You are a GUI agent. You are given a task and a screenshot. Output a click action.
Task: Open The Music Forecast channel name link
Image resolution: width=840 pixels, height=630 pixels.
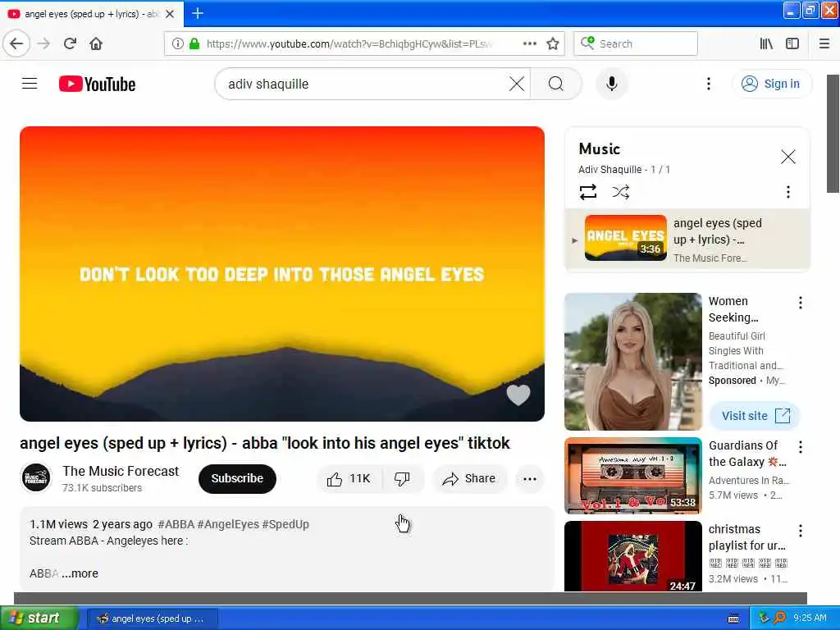click(x=121, y=471)
